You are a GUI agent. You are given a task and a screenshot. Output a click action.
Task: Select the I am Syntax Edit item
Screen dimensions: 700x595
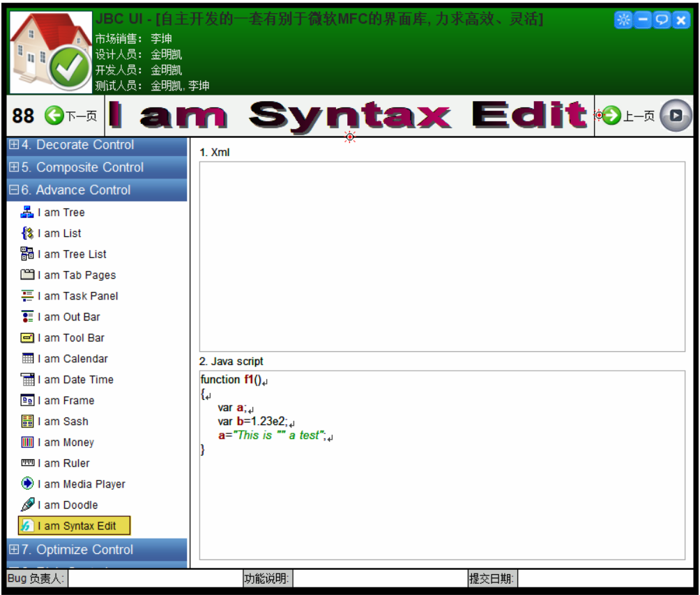(x=77, y=526)
